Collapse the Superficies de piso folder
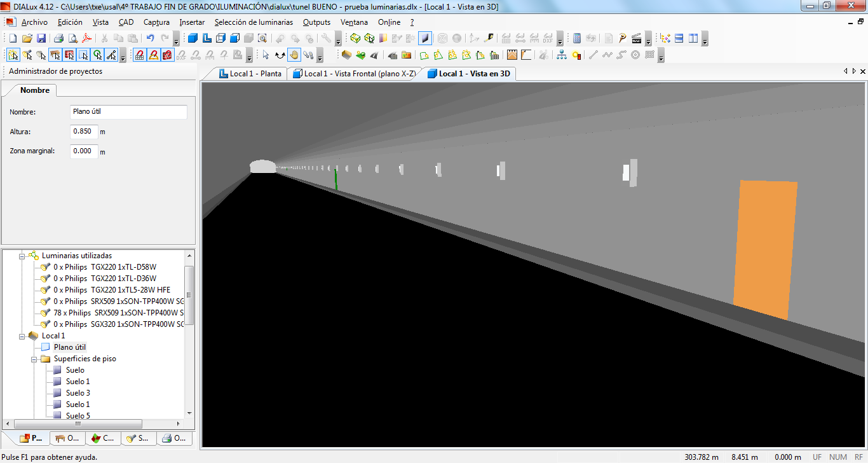Screen dimensions: 868x463 point(33,359)
